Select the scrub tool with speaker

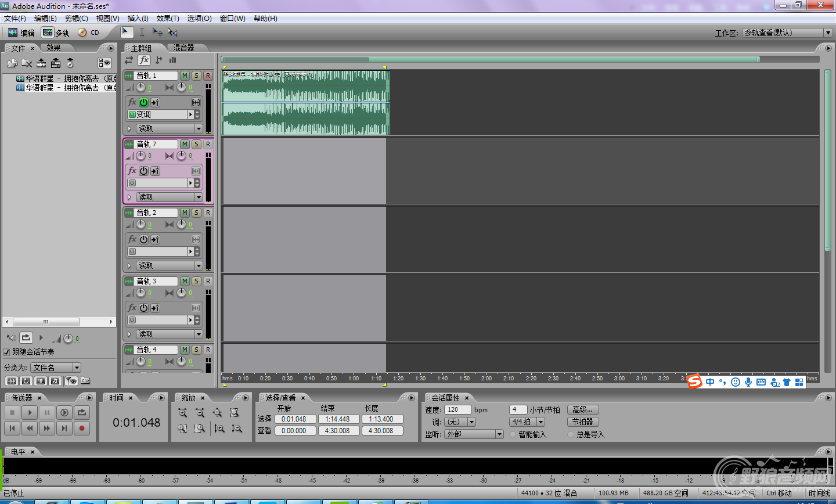(x=172, y=32)
